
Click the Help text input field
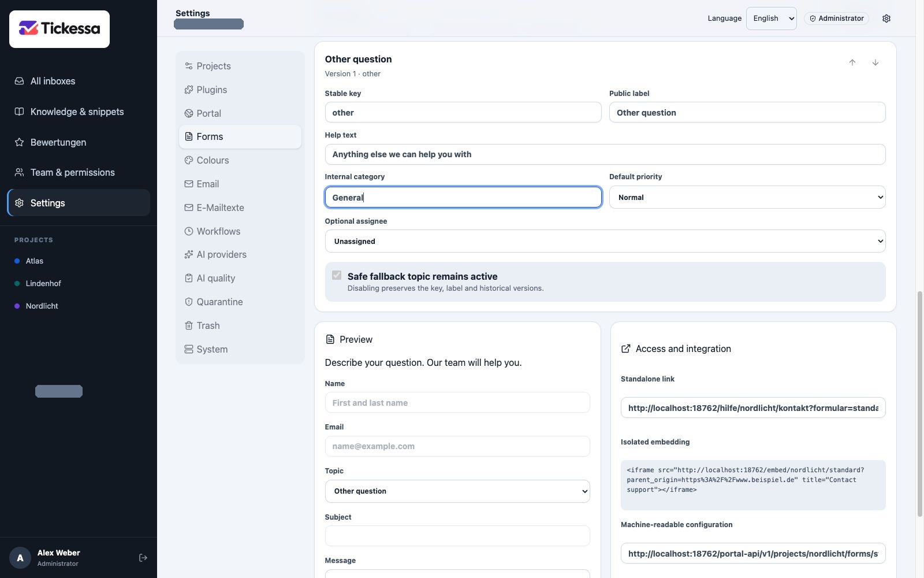click(x=605, y=154)
